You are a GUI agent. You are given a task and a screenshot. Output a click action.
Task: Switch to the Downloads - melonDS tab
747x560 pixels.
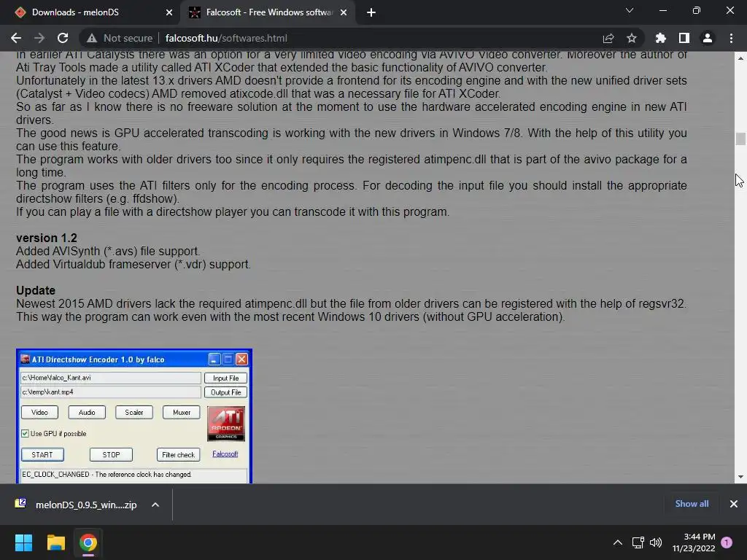pyautogui.click(x=90, y=12)
